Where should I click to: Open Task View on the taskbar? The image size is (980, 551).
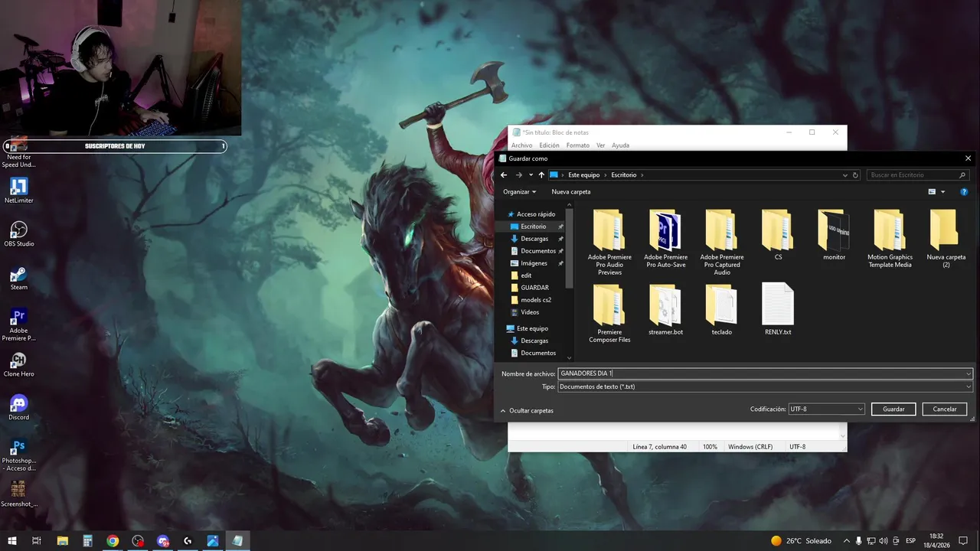point(37,541)
